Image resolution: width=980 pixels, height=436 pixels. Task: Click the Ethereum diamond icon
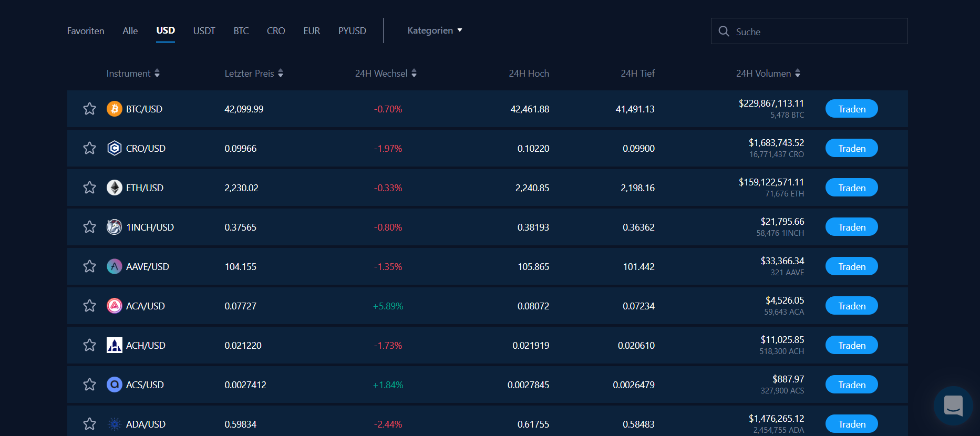(115, 188)
